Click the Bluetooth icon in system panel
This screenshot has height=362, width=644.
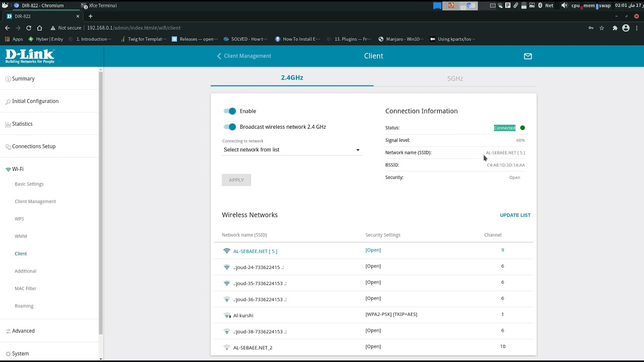click(540, 6)
